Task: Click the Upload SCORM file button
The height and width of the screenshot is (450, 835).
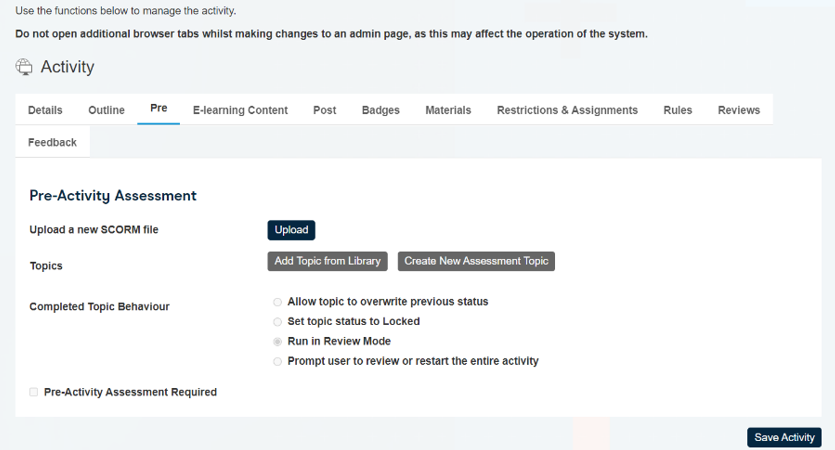Action: pyautogui.click(x=291, y=230)
